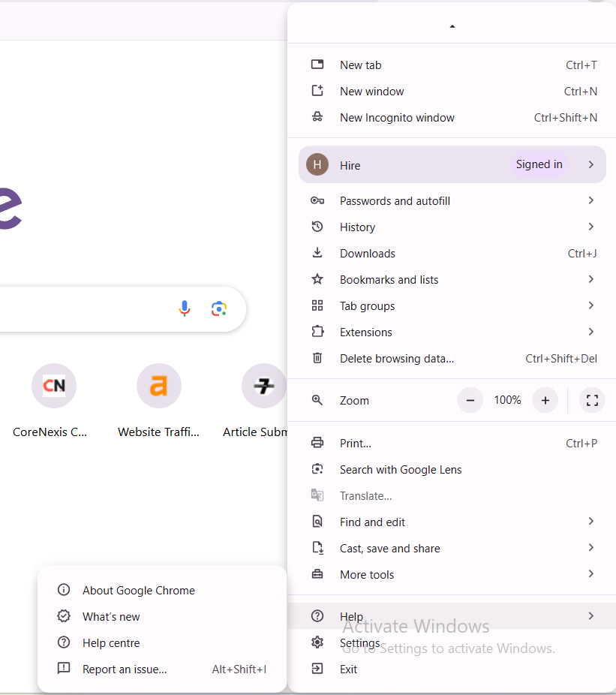
Task: Expand the Find and edit submenu arrow
Action: [591, 521]
